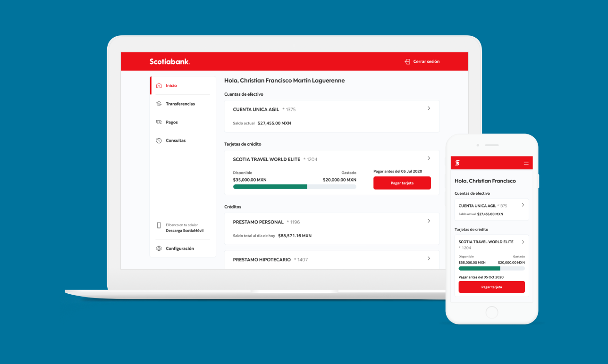Click the $88,571.16 MXN loan balance
The width and height of the screenshot is (608, 364).
click(295, 236)
